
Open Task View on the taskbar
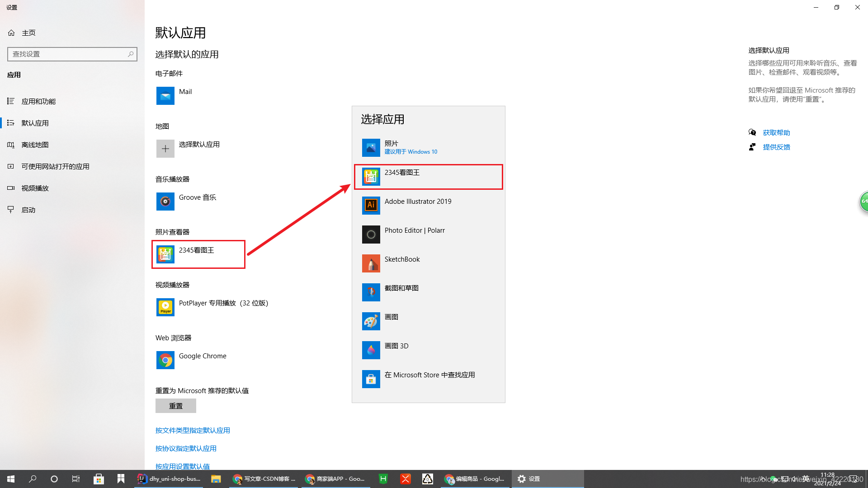76,479
